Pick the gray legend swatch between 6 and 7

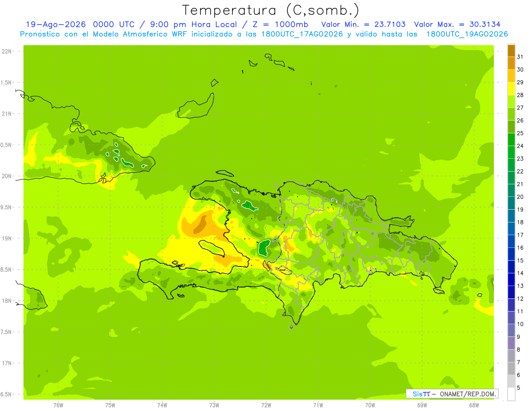pyautogui.click(x=511, y=369)
